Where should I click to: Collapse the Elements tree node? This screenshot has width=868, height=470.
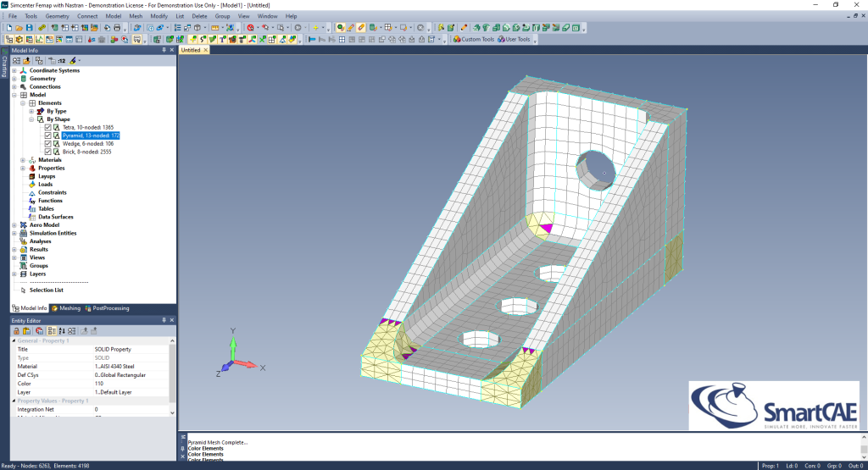tap(23, 102)
